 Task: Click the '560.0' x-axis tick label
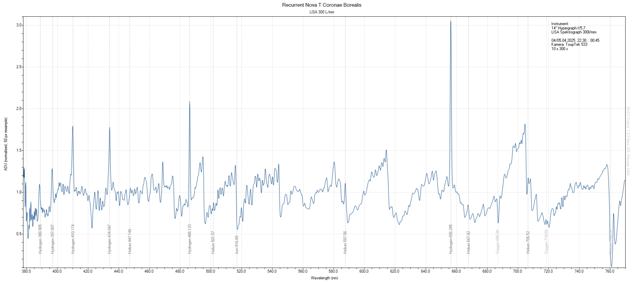click(303, 271)
